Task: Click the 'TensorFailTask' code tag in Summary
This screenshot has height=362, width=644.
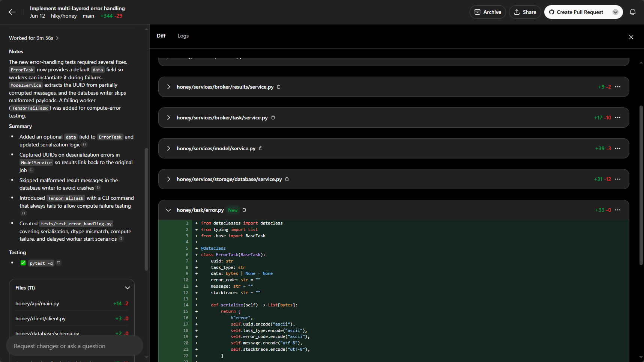Action: point(66,198)
